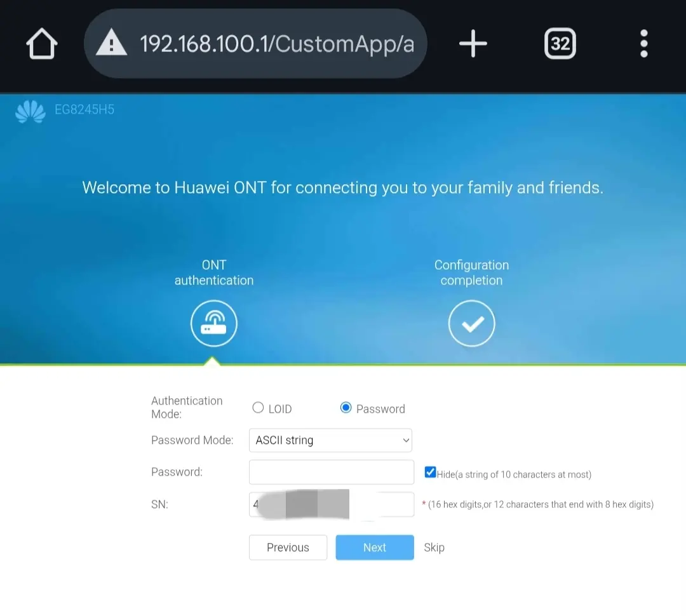Open the Password Mode ASCII string dropdown
The image size is (686, 616).
tap(330, 440)
